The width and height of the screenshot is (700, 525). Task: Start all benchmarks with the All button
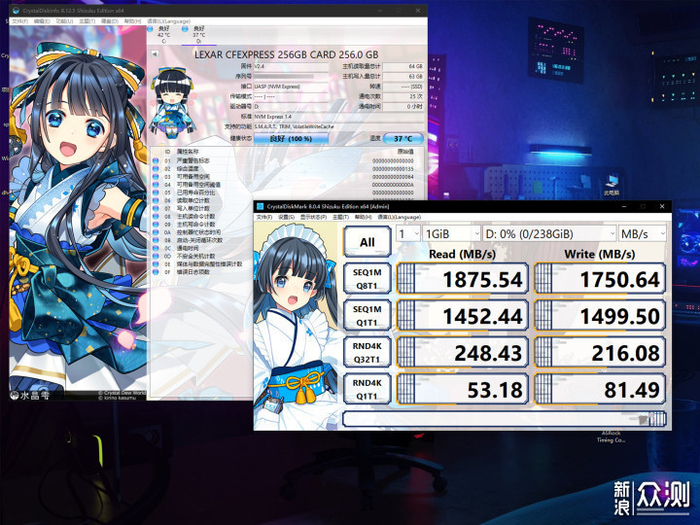[367, 242]
